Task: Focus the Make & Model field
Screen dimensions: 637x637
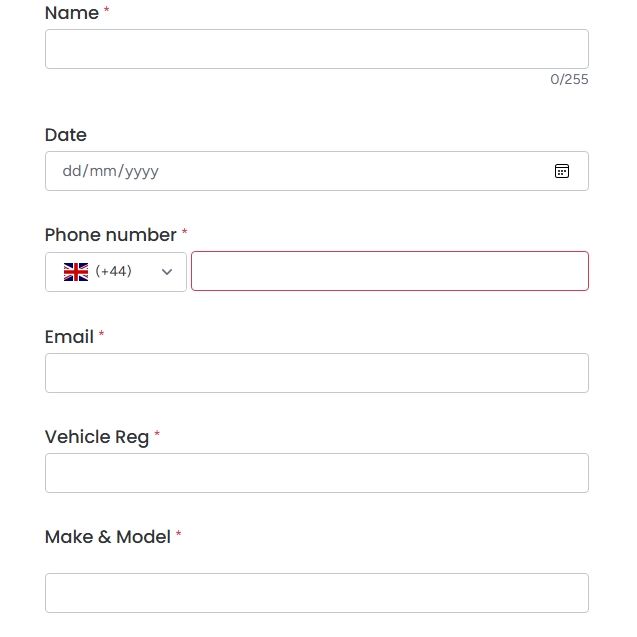Action: (x=317, y=593)
